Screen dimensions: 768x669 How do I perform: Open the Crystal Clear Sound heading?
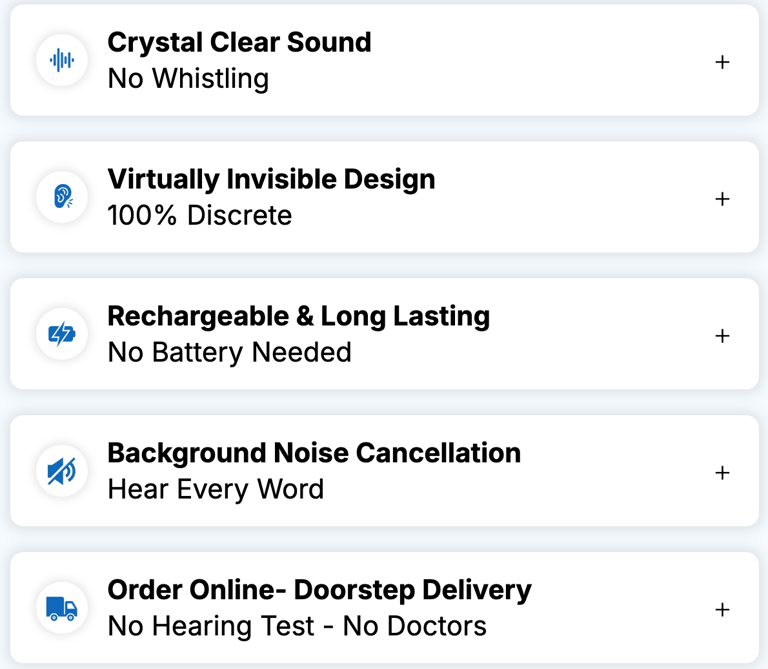(239, 43)
